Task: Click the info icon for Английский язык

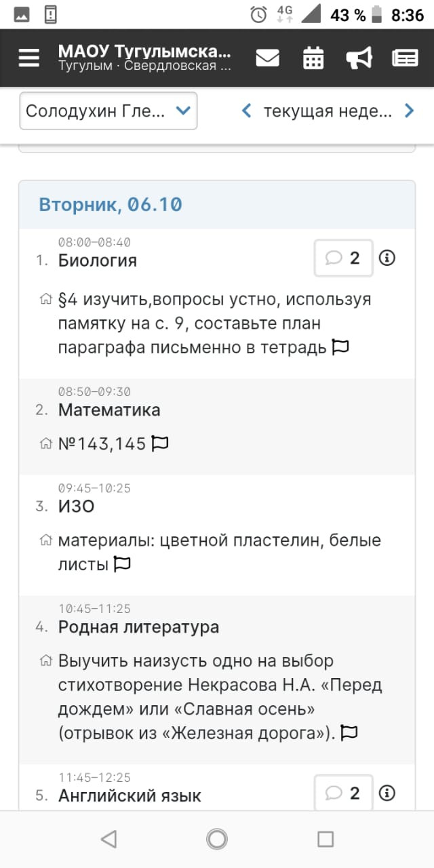Action: click(387, 793)
